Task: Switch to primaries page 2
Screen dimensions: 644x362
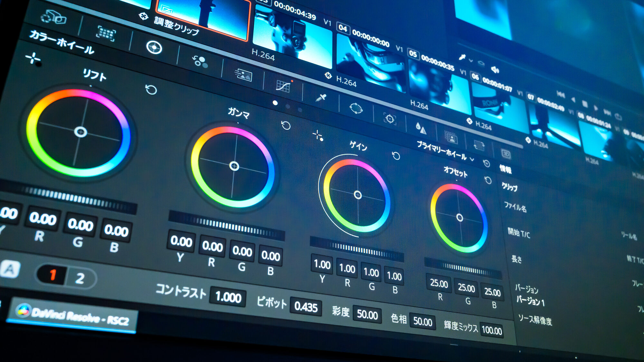Action: click(80, 278)
